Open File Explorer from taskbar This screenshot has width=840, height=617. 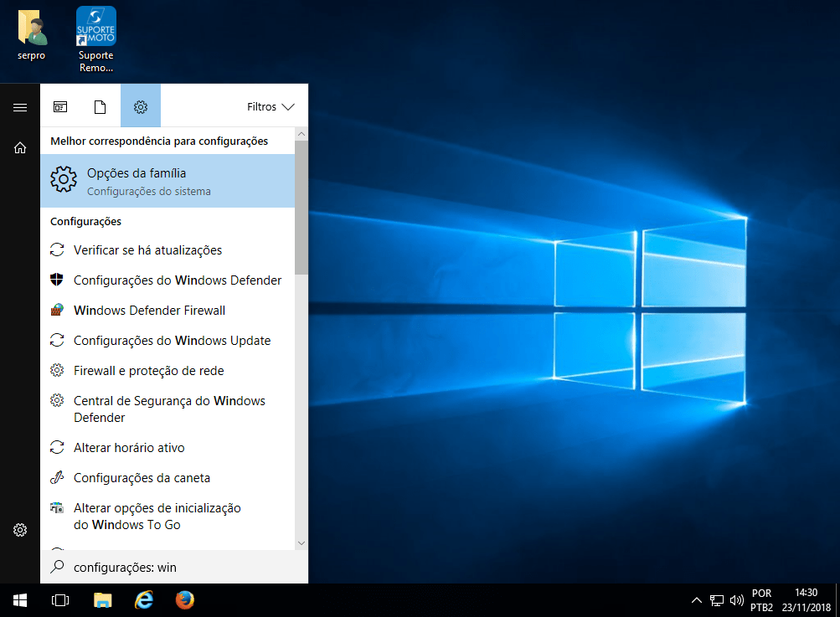coord(102,599)
